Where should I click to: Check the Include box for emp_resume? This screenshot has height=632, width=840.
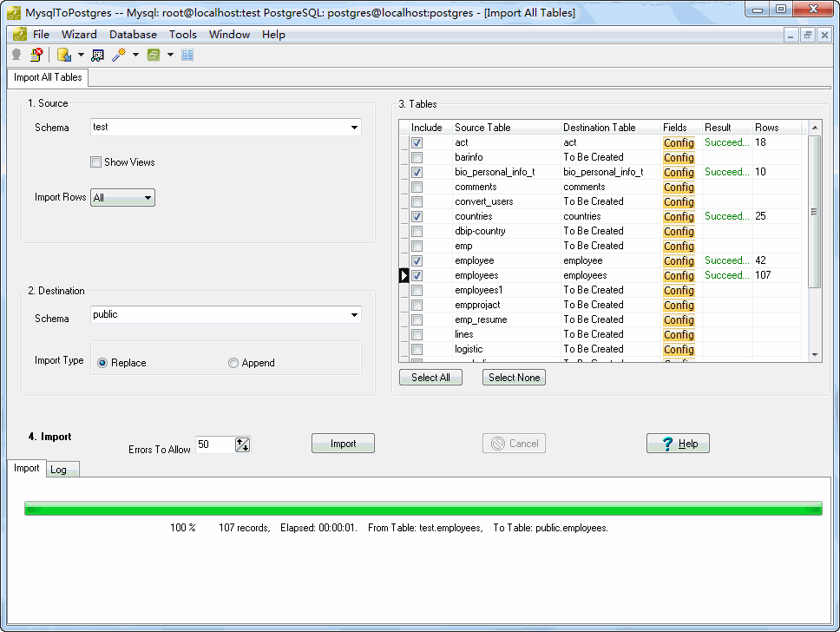(x=417, y=319)
